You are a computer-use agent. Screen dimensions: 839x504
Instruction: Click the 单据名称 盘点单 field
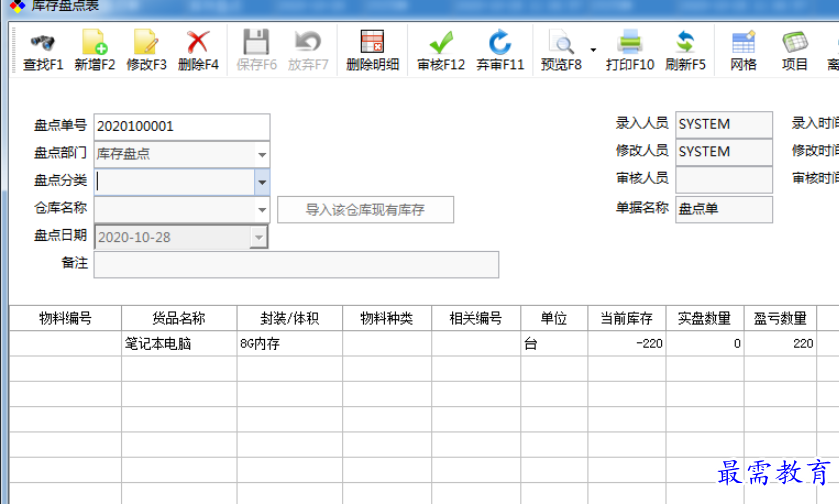tap(724, 209)
